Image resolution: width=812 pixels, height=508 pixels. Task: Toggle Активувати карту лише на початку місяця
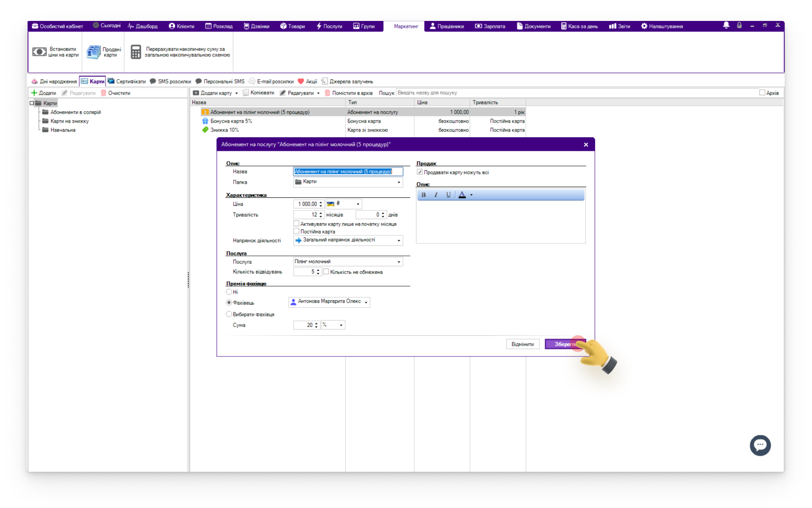pyautogui.click(x=296, y=224)
